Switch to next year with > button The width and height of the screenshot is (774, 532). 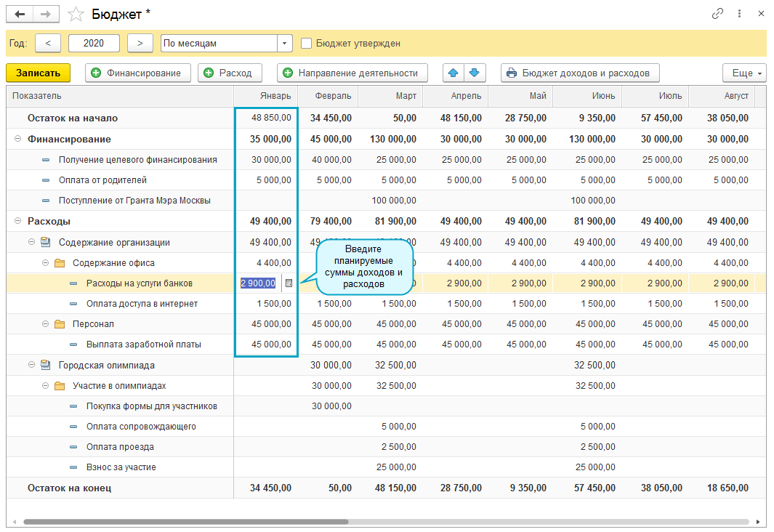tap(140, 44)
